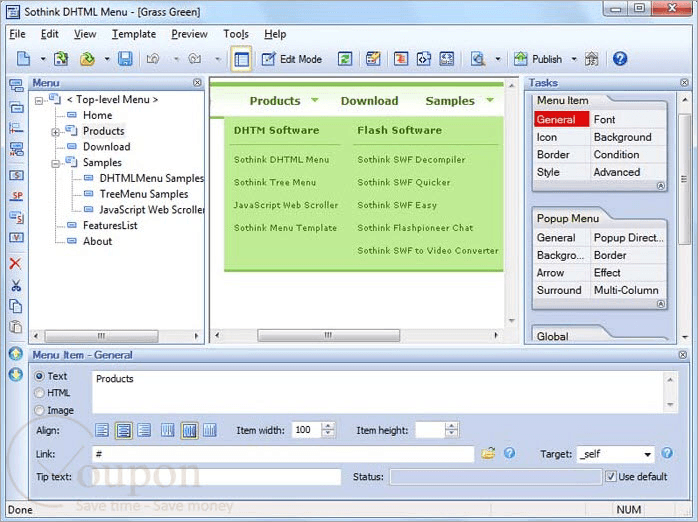Click the Publish button
Image resolution: width=698 pixels, height=522 pixels.
(538, 59)
